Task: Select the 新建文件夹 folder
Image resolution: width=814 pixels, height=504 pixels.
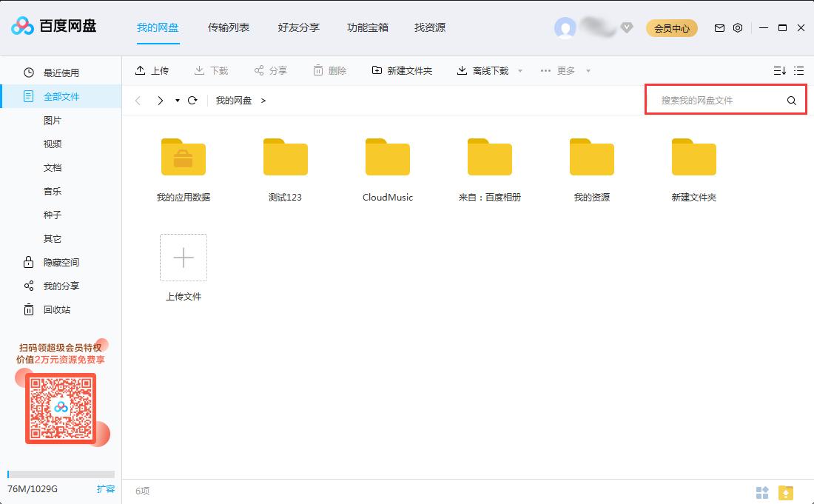Action: pos(694,170)
